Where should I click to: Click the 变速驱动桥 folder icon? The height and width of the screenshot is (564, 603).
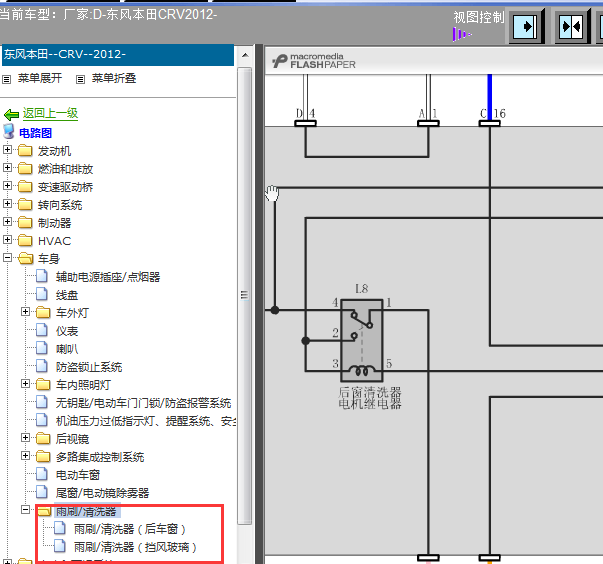(25, 186)
